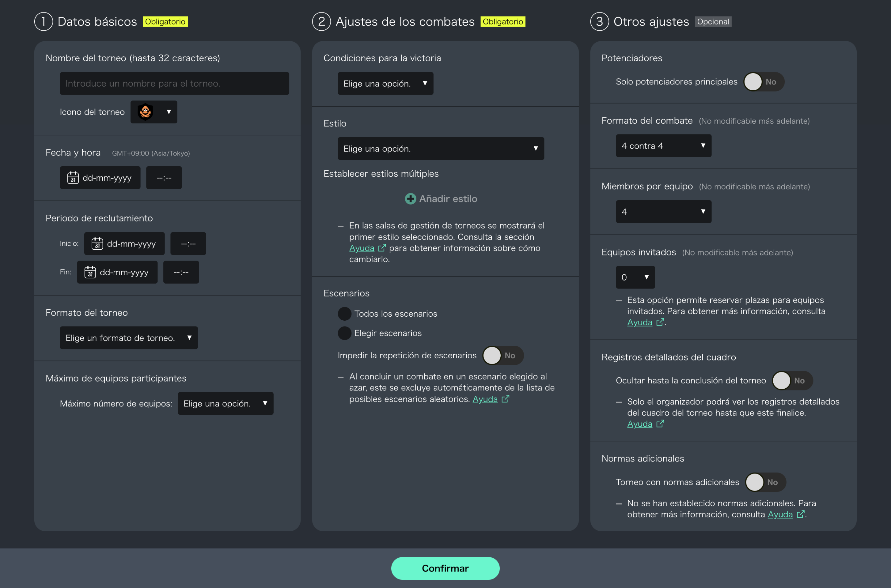Viewport: 891px width, 588px height.
Task: Set the Inicio recruitment time field
Action: (188, 244)
